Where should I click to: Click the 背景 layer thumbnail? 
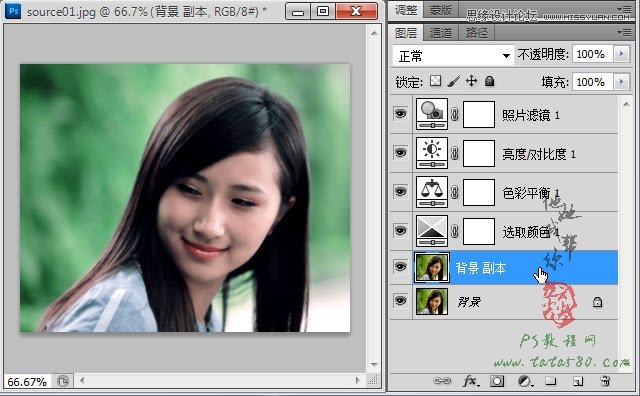click(431, 302)
